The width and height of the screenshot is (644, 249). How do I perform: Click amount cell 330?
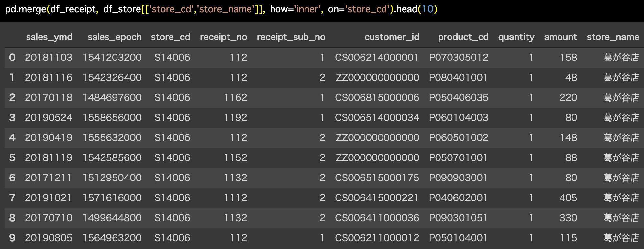[568, 218]
